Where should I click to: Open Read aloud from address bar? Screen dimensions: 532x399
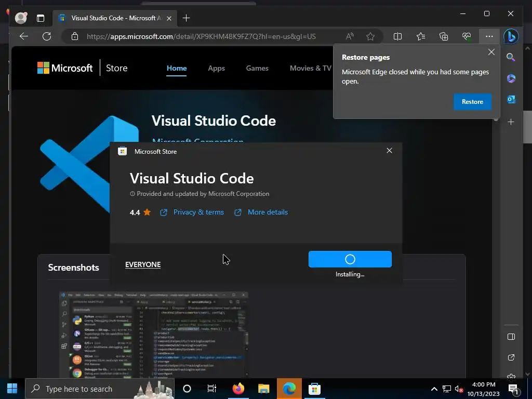[x=350, y=36]
